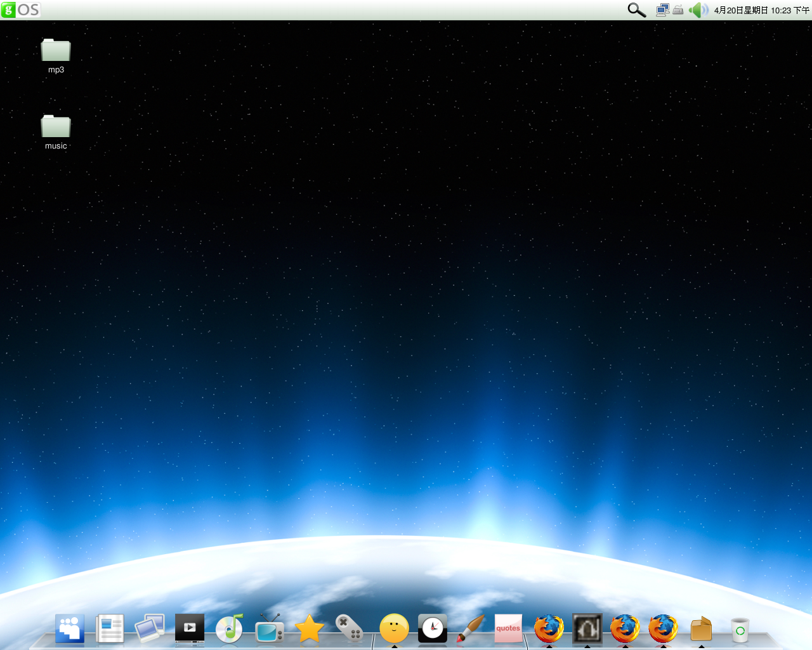The width and height of the screenshot is (812, 650).
Task: Launch the music note CD player icon
Action: coord(230,629)
